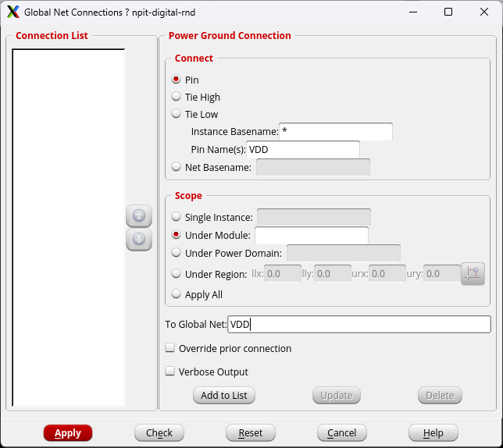Viewport: 503px width, 448px height.
Task: Click the urx coordinate field
Action: (387, 274)
